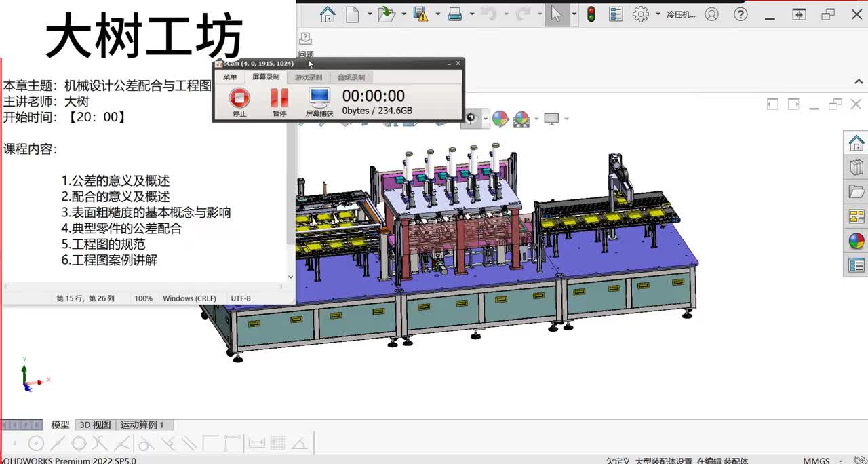Activate the Select cursor tool

[557, 14]
